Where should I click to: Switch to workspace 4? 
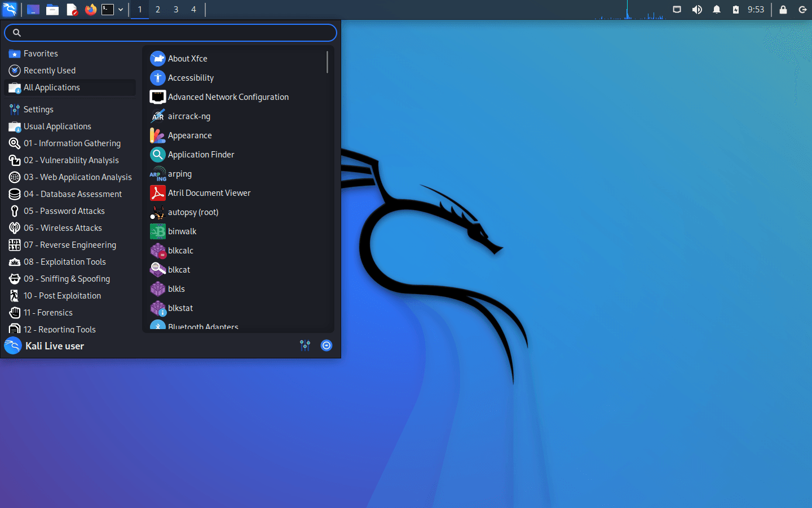(x=193, y=10)
